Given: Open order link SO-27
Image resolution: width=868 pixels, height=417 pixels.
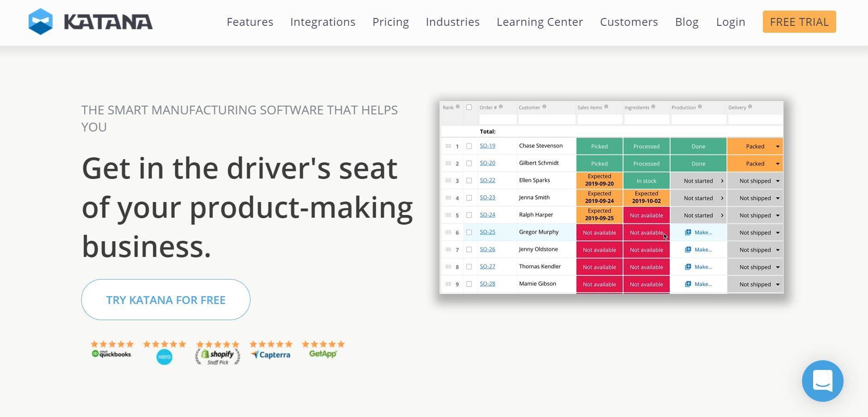Looking at the screenshot, I should click(488, 267).
